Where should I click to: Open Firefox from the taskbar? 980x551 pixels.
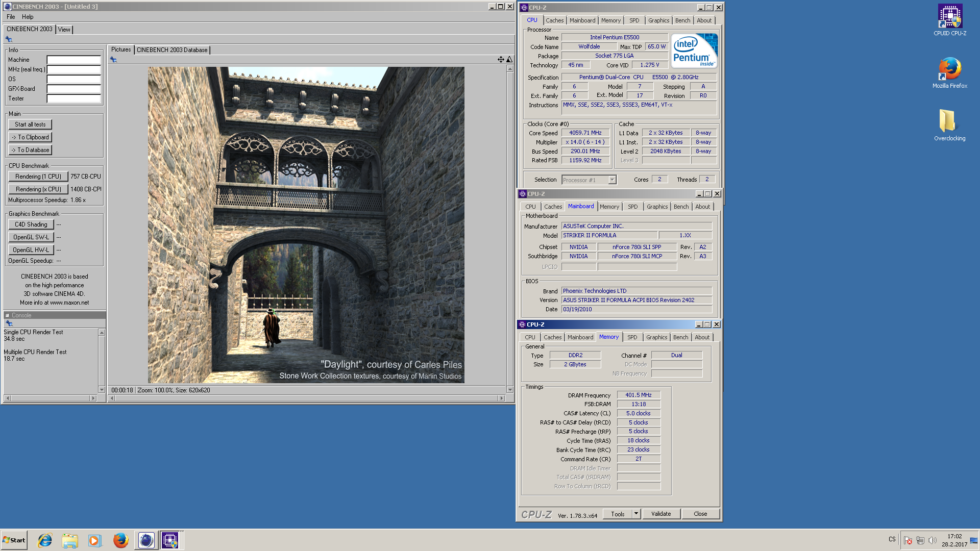[x=120, y=540]
